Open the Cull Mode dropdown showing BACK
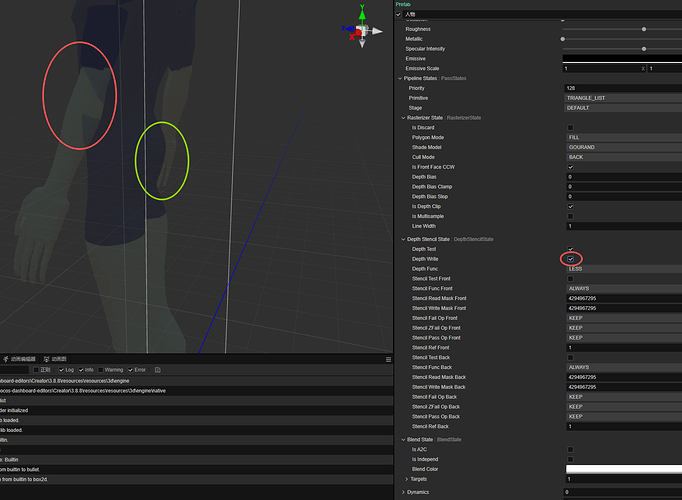This screenshot has height=500, width=682. pyautogui.click(x=624, y=157)
